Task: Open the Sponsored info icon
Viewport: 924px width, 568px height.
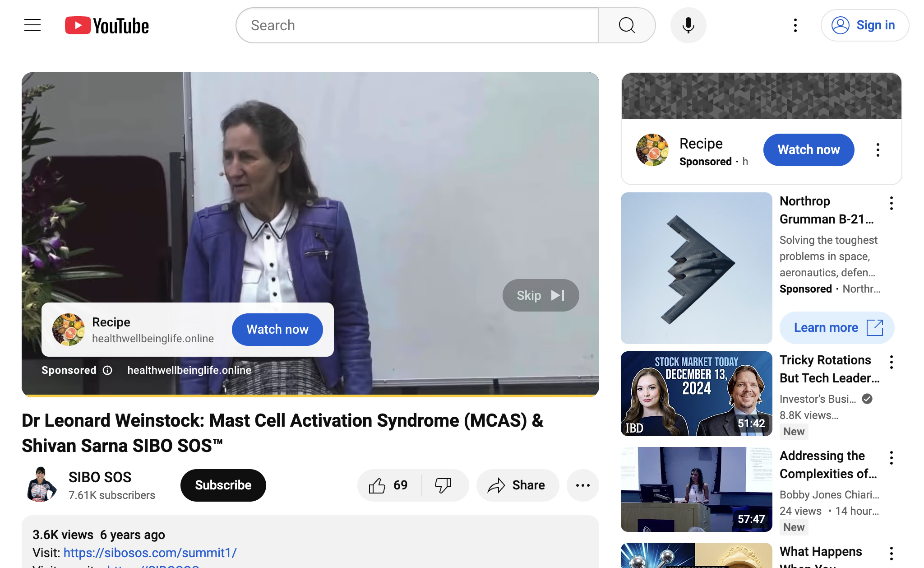Action: click(x=107, y=370)
